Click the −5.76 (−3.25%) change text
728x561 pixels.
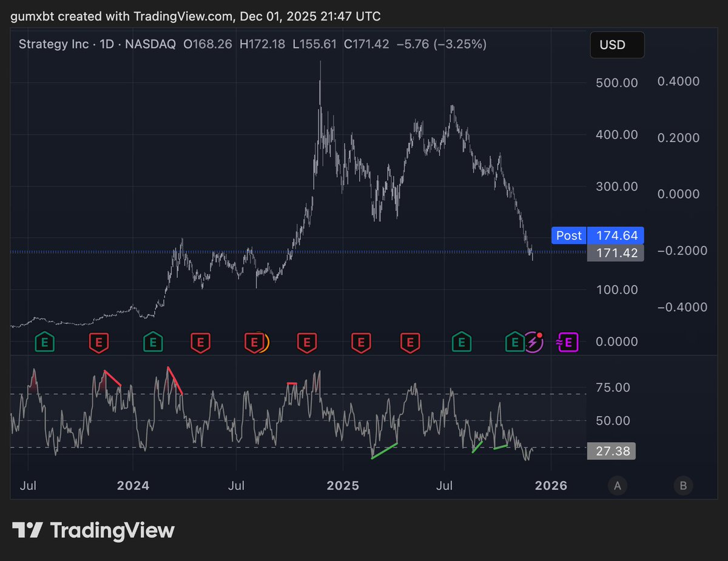(441, 44)
